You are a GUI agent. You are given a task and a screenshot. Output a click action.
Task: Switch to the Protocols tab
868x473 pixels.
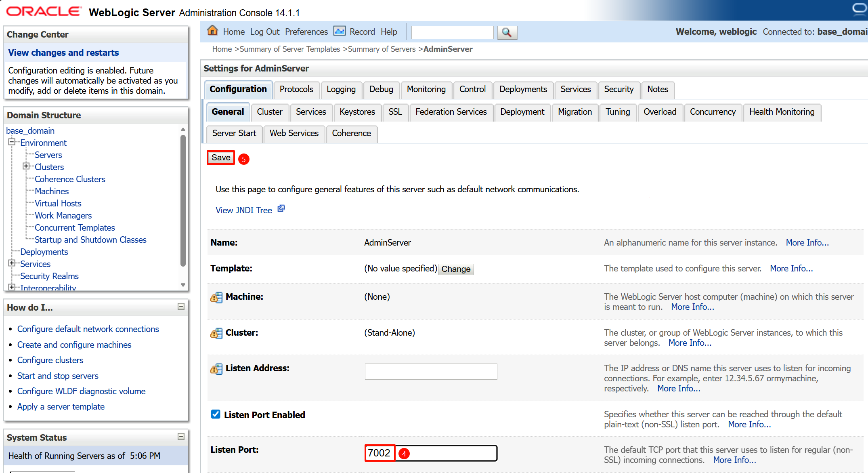(x=296, y=89)
